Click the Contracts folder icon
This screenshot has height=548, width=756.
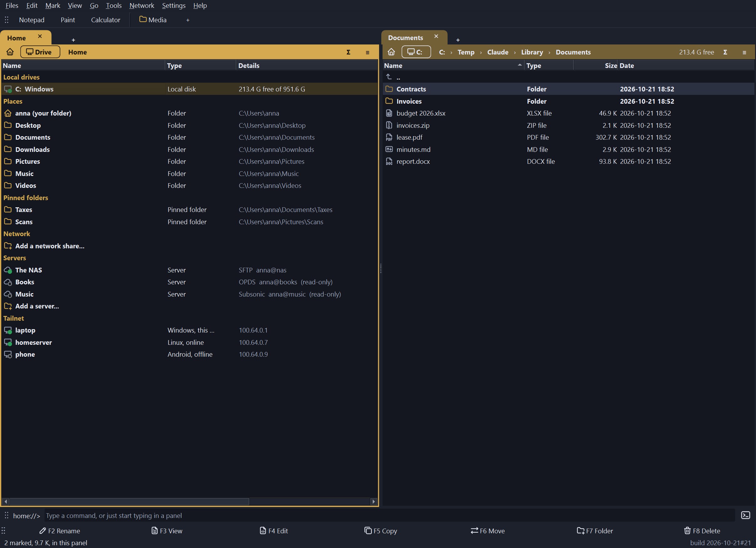tap(389, 89)
